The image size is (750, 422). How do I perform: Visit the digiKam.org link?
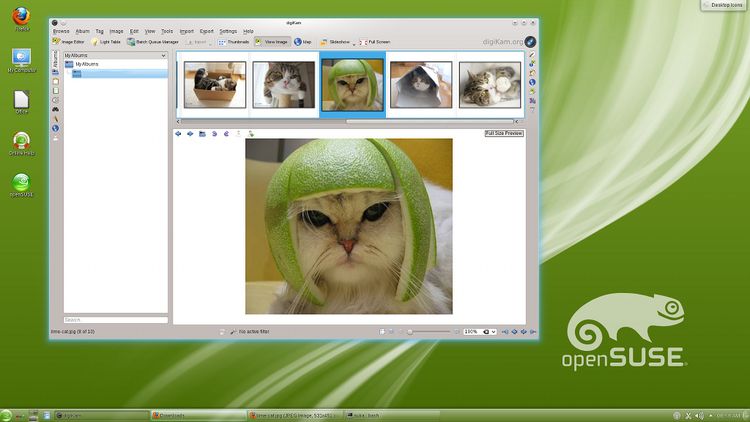pyautogui.click(x=501, y=42)
